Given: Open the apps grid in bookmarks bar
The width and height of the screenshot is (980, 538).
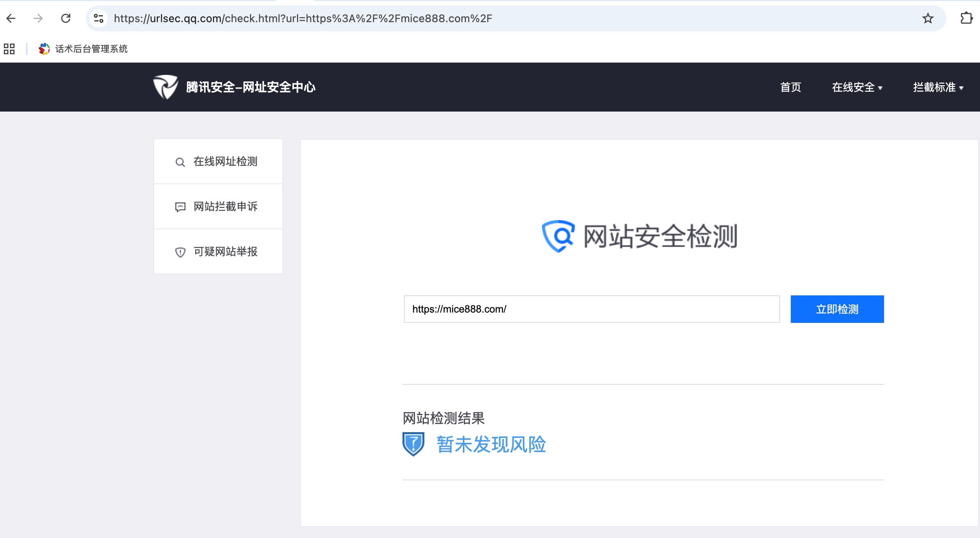Looking at the screenshot, I should [x=9, y=49].
